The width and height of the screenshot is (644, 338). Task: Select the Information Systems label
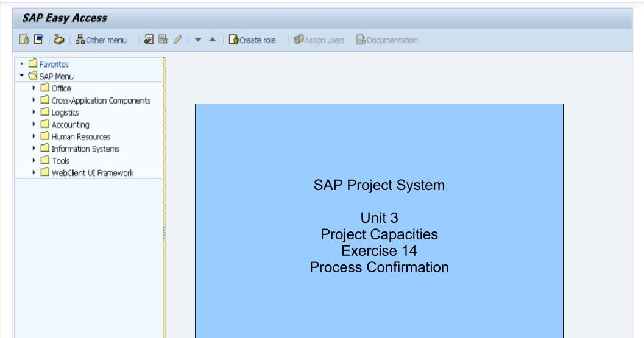pos(85,149)
